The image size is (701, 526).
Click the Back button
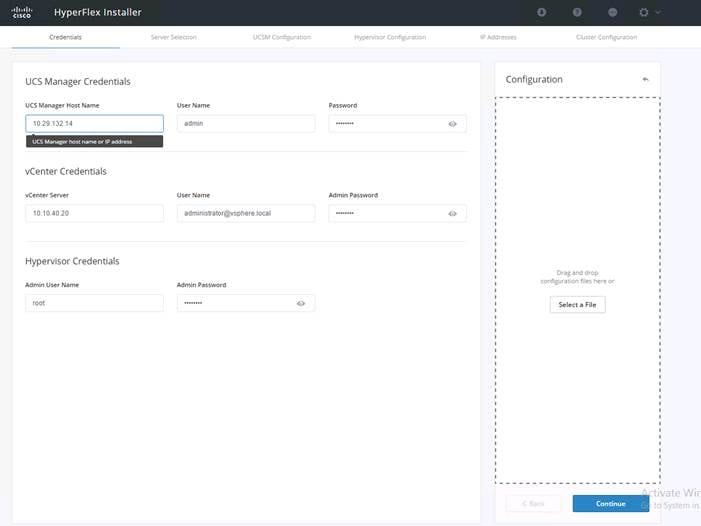pyautogui.click(x=533, y=504)
